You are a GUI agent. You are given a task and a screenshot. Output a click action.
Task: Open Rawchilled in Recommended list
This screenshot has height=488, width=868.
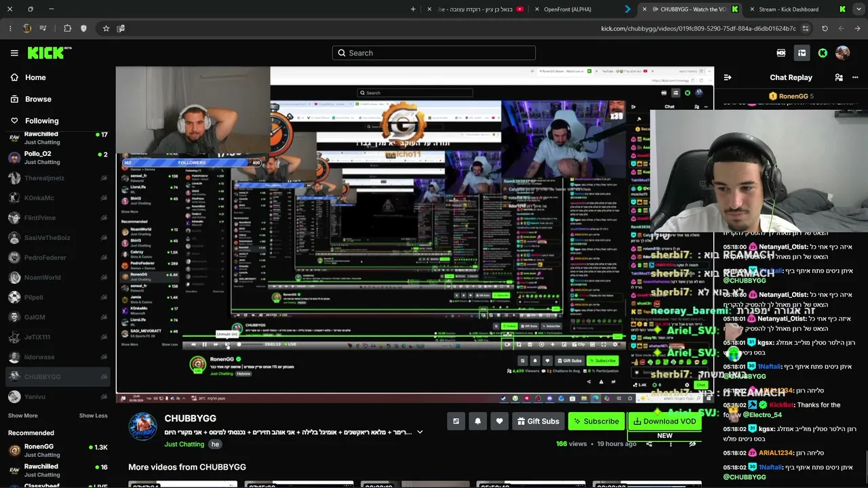pyautogui.click(x=58, y=470)
